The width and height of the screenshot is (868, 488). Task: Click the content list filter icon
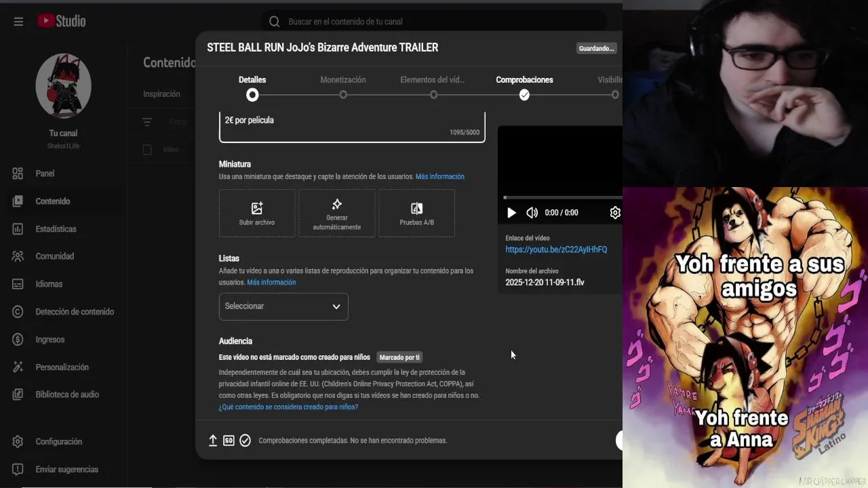tap(147, 122)
